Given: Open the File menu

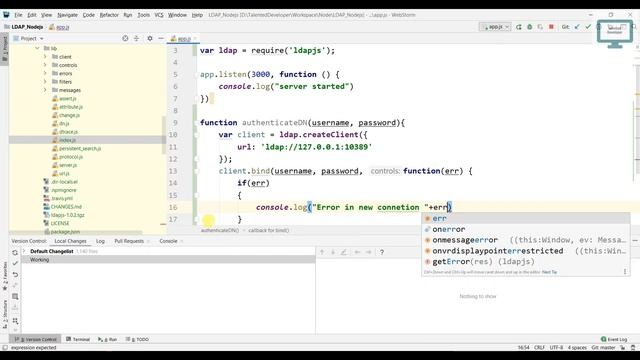Looking at the screenshot, I should 18,15.
